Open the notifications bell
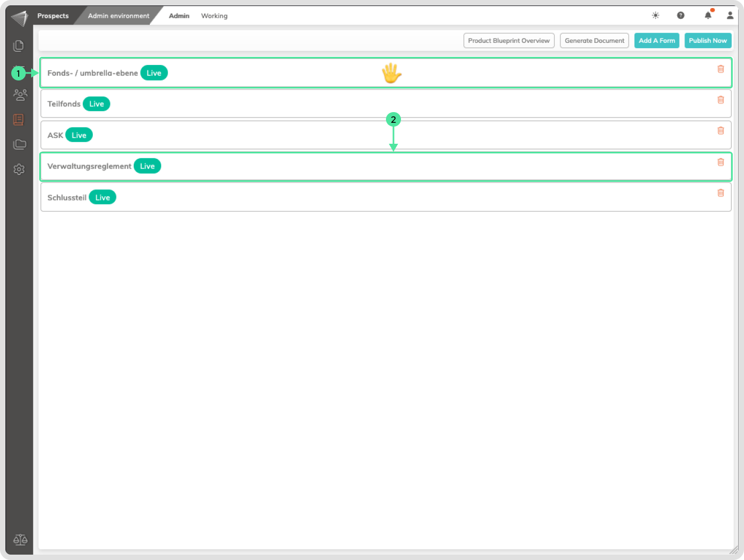Image resolution: width=744 pixels, height=560 pixels. (708, 16)
